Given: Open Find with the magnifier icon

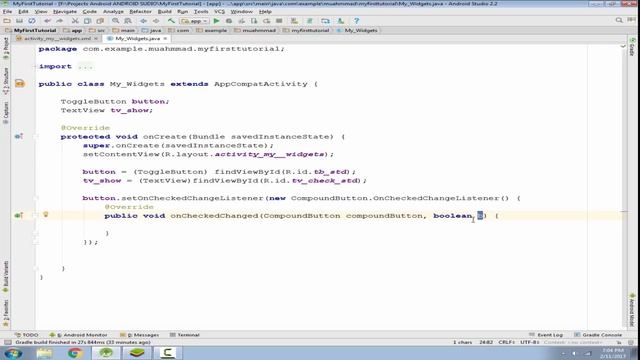Looking at the screenshot, I should tap(116, 21).
